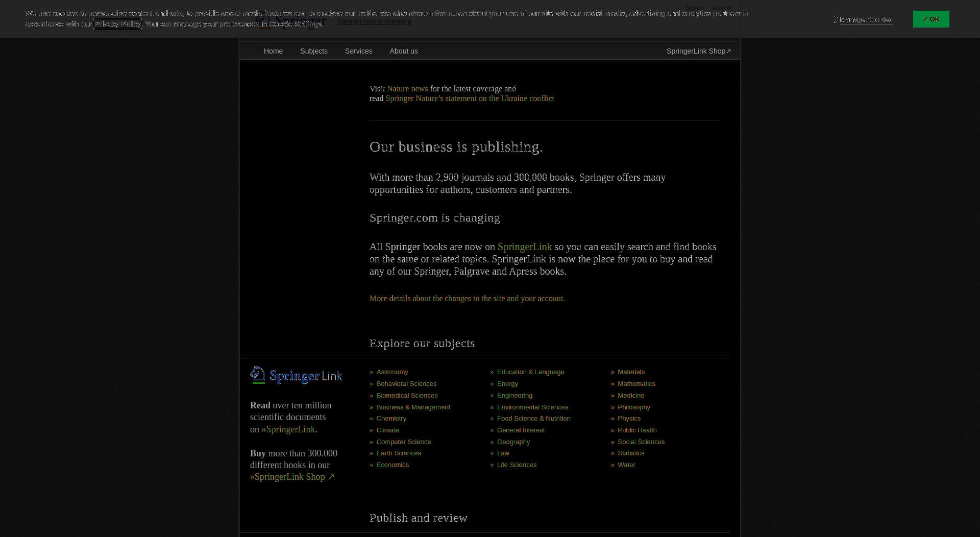Browse the Energy subject

coord(507,384)
